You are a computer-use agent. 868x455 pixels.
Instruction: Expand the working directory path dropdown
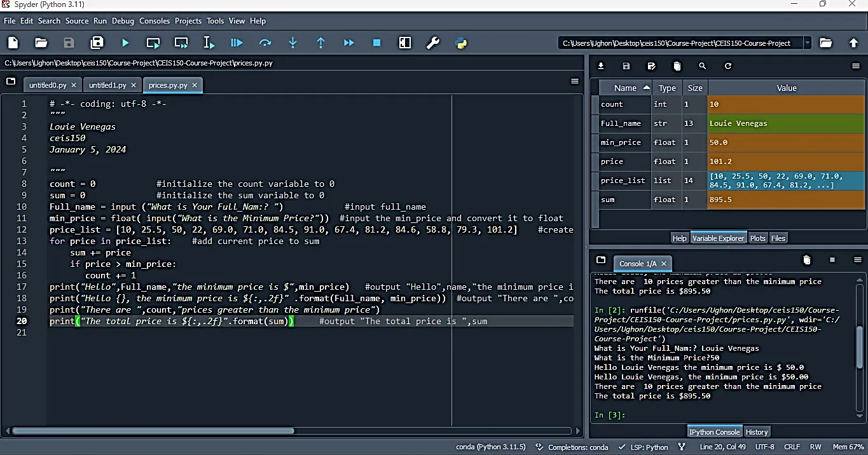807,43
